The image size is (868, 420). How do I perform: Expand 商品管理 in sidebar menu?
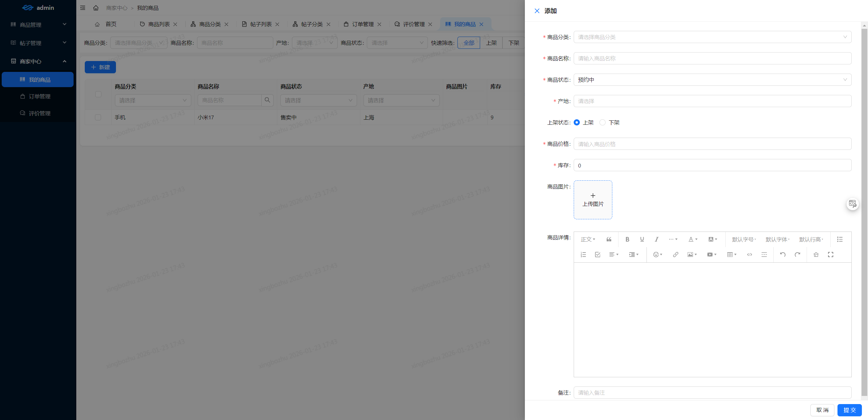click(38, 25)
